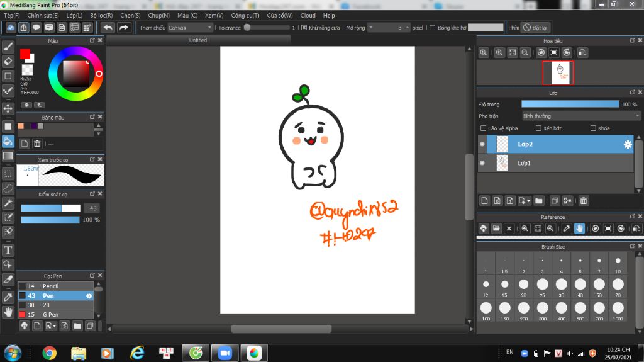This screenshot has width=644, height=362.
Task: Click the orange swatch in Bảng màu
Action: [21, 127]
